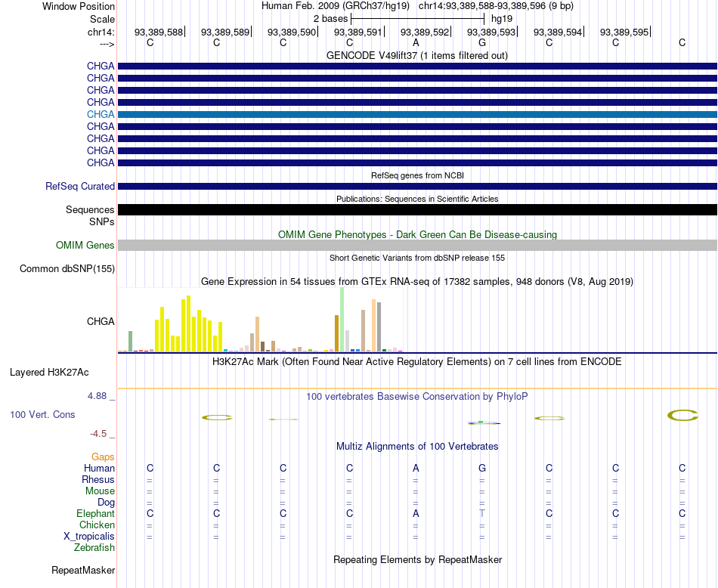Click the 4.88 upper axis value
Image resolution: width=718 pixels, height=588 pixels.
click(x=97, y=396)
